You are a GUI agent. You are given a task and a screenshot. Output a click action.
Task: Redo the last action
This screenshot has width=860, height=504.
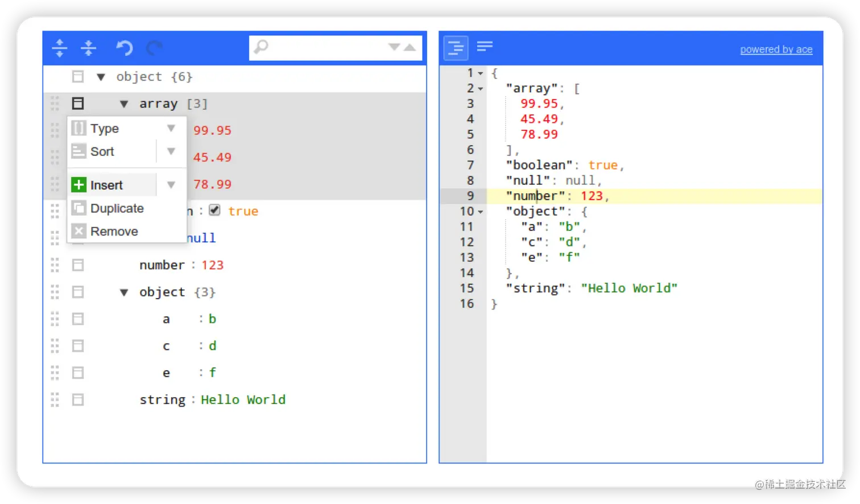154,48
